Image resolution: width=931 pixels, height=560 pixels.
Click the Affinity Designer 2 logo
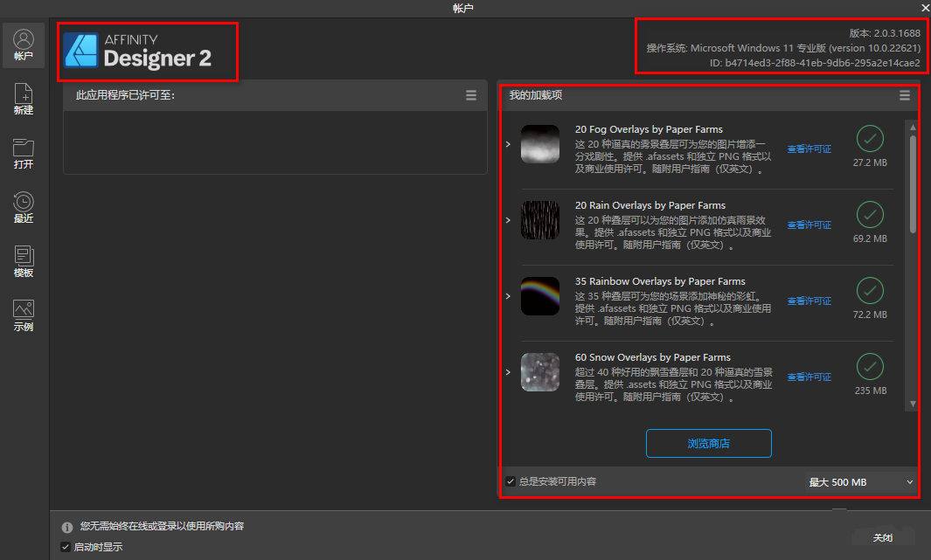click(138, 51)
